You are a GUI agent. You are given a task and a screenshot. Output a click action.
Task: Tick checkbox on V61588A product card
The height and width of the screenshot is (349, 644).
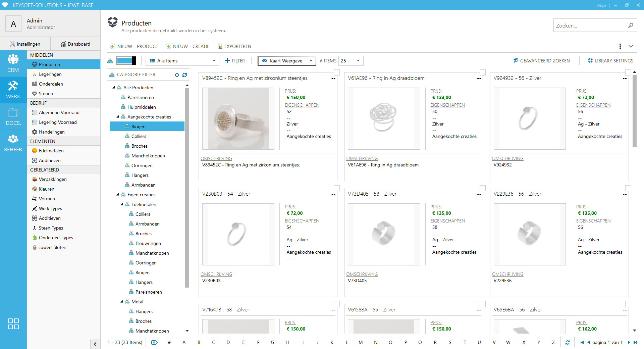(x=483, y=304)
